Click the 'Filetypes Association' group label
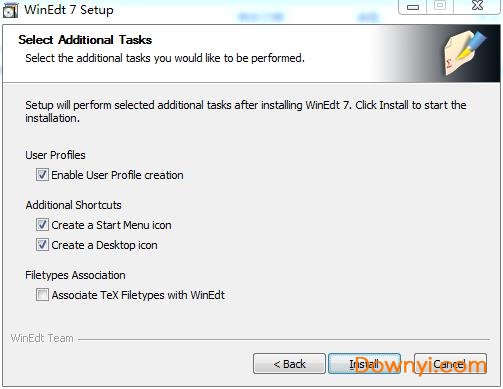The width and height of the screenshot is (503, 389). coord(75,275)
